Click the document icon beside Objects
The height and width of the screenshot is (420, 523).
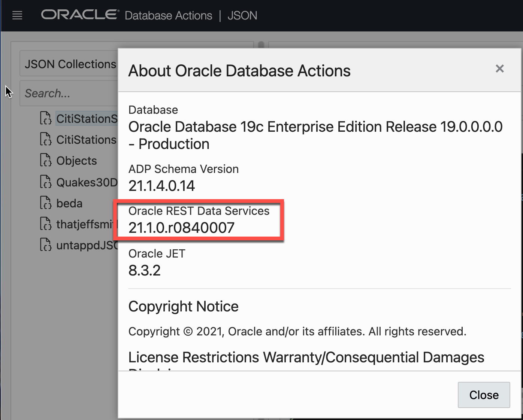[45, 160]
